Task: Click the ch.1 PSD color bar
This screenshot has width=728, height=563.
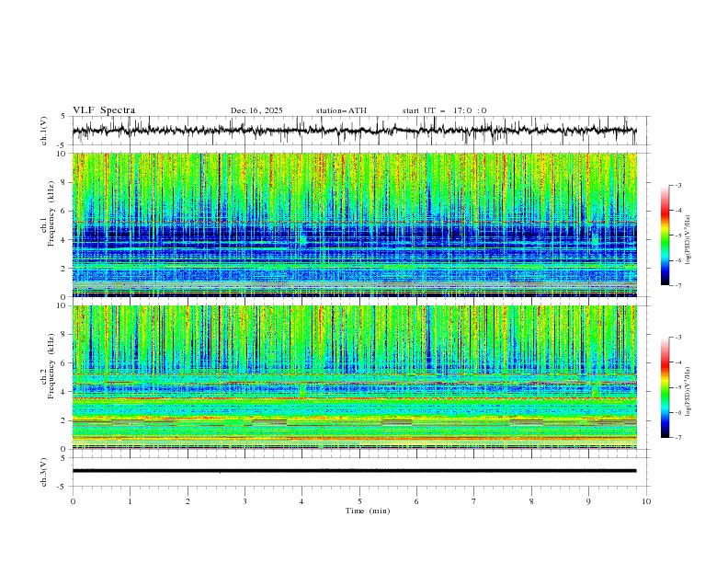Action: tap(665, 236)
